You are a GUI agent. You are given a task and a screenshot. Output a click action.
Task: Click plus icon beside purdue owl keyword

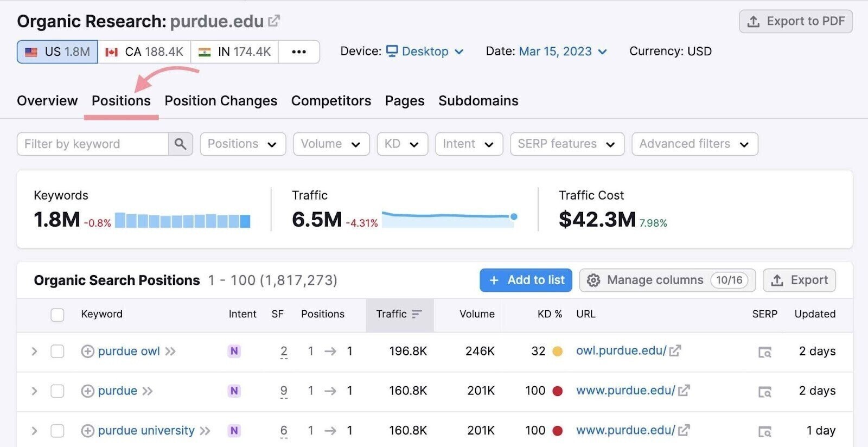click(87, 352)
